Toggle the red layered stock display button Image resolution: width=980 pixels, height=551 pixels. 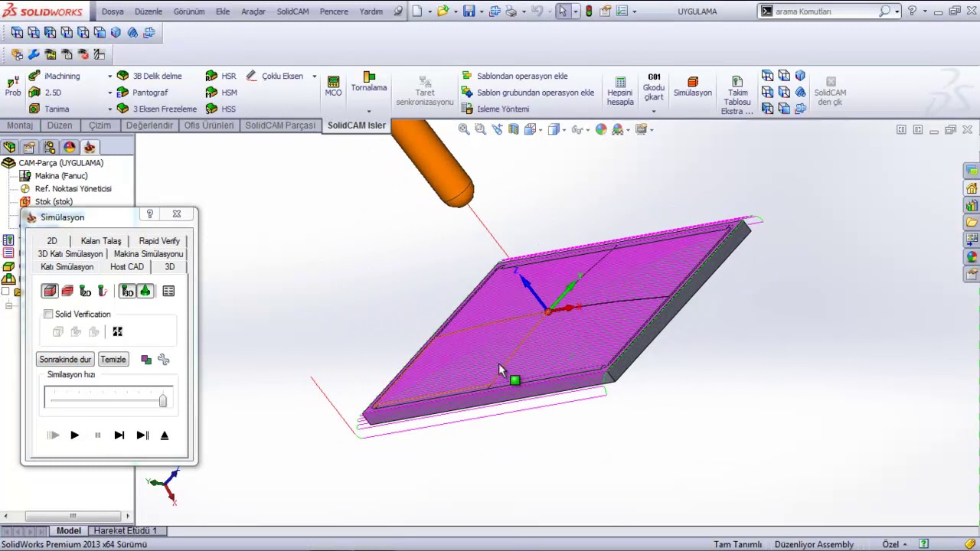click(x=67, y=292)
